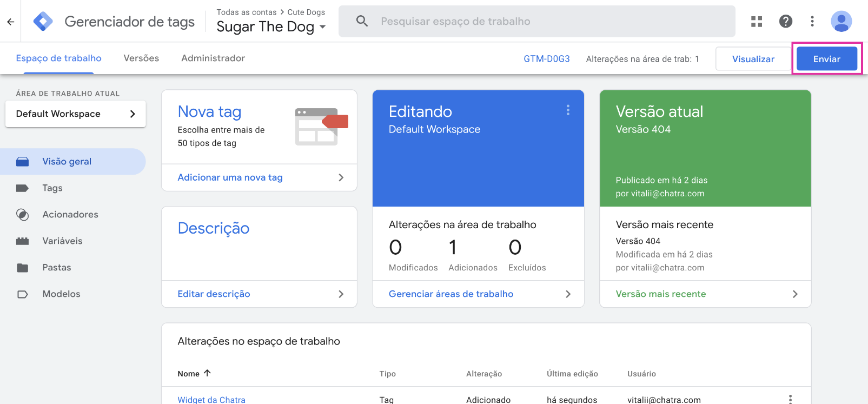
Task: Expand the Default Workspace selector
Action: (76, 114)
